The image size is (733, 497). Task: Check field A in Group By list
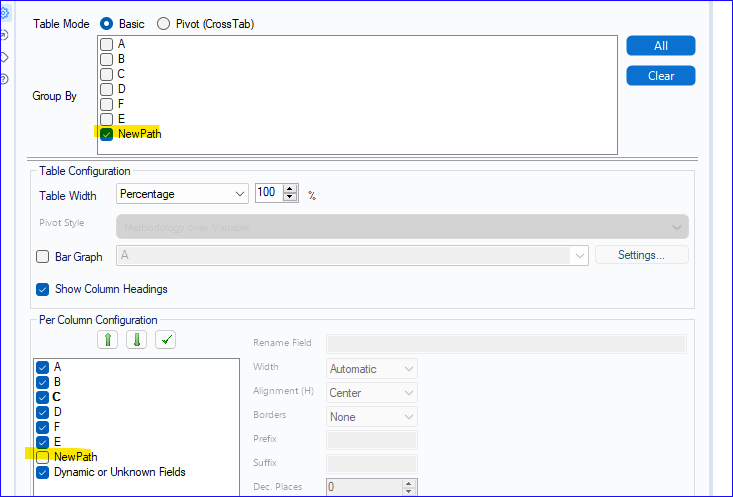point(107,44)
